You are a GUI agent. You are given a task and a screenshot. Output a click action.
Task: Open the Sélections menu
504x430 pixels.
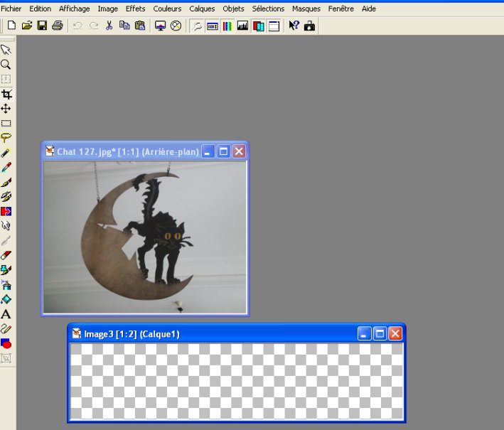click(268, 9)
